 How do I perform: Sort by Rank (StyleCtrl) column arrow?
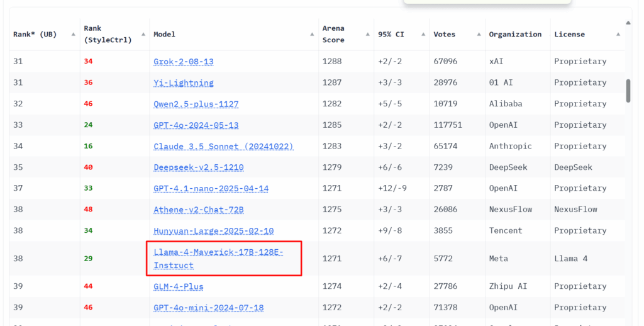click(143, 34)
